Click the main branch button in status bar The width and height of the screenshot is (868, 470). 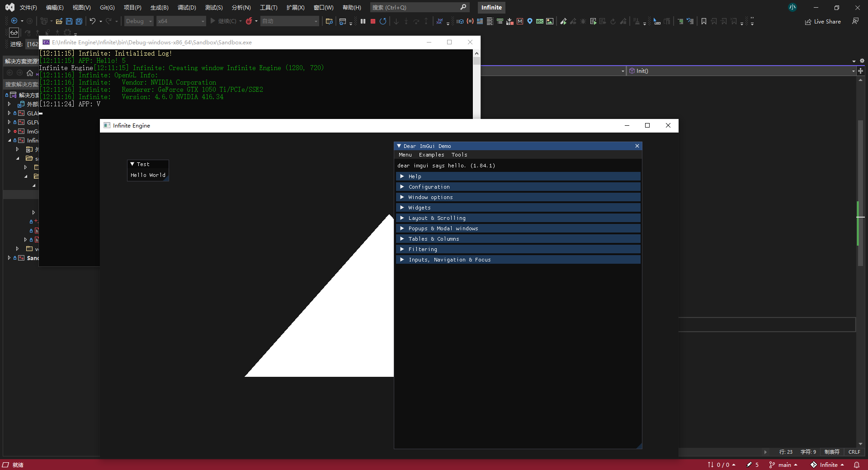coord(783,465)
